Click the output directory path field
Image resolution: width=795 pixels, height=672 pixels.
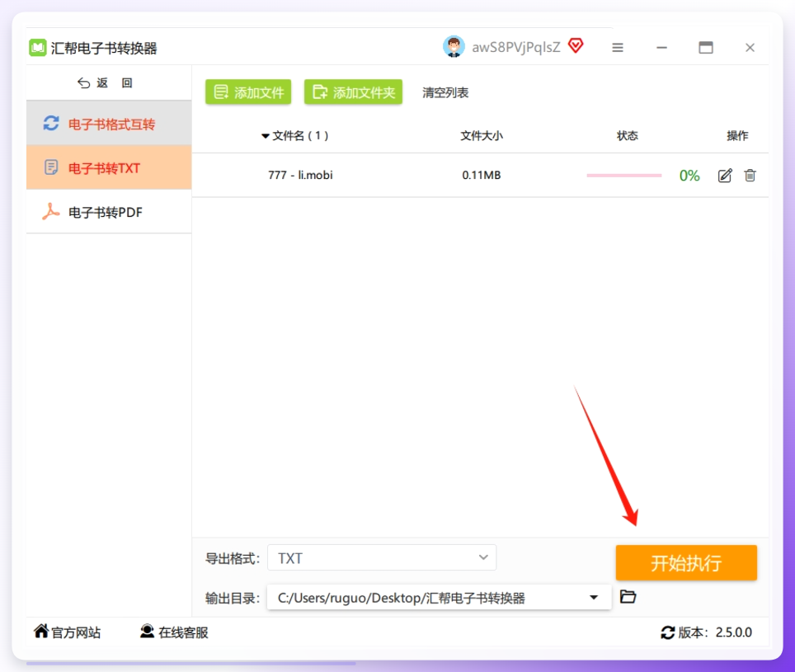point(439,598)
